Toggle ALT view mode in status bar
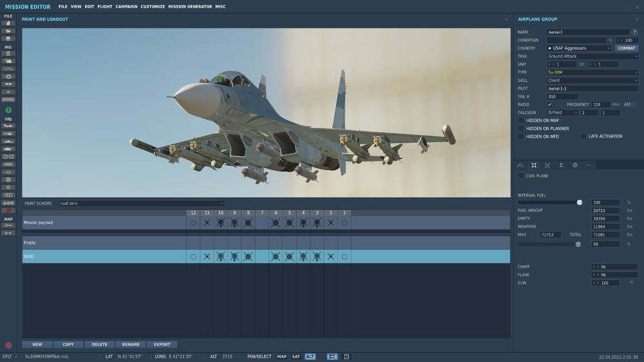644x362 pixels. point(310,357)
